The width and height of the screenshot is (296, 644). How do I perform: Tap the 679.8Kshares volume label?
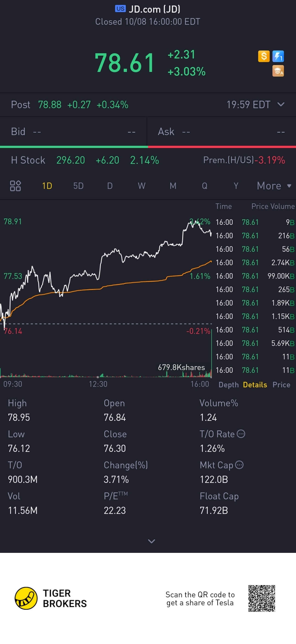pos(181,367)
